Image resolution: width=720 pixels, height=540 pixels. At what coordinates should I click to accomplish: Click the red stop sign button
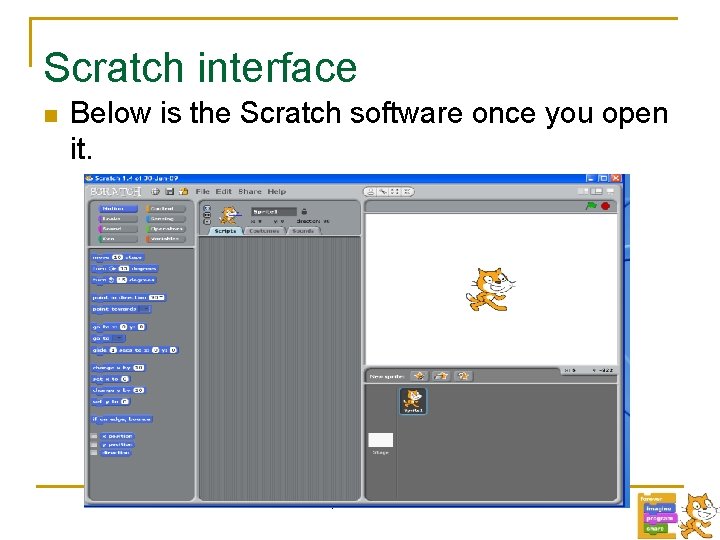(606, 206)
